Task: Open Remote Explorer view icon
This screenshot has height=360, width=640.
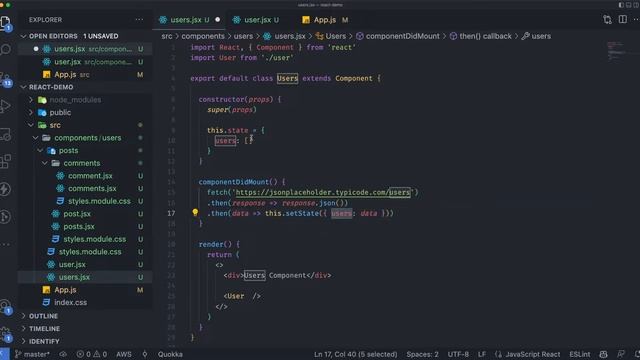Action: pyautogui.click(x=6, y=134)
